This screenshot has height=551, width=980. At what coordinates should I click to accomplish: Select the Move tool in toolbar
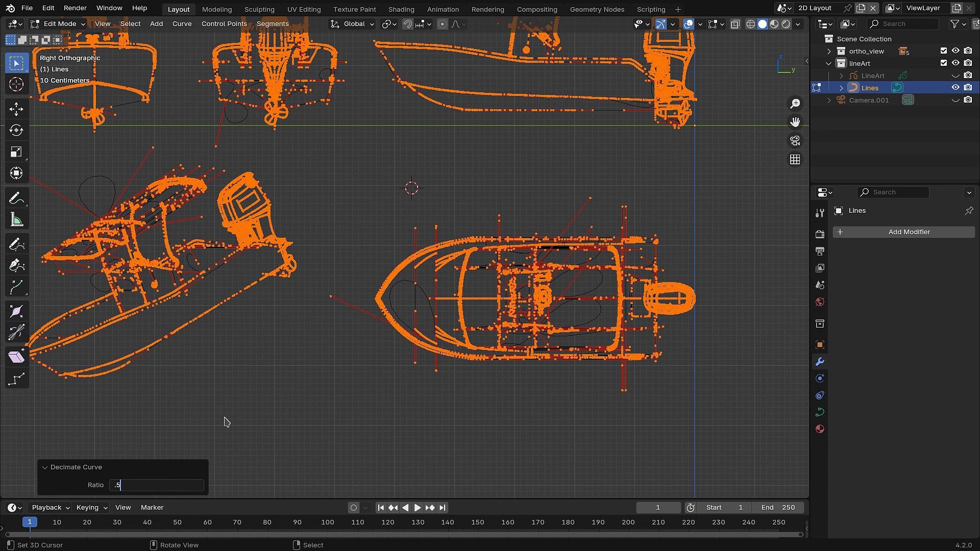pyautogui.click(x=16, y=109)
